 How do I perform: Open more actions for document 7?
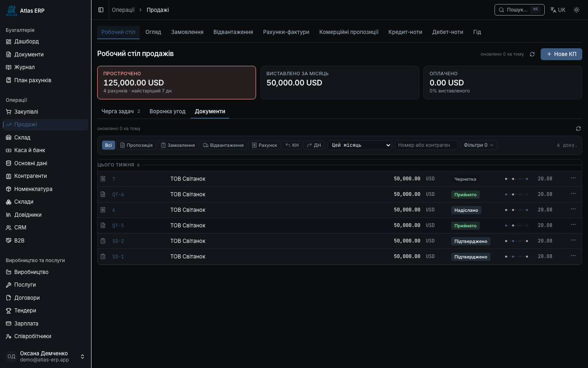coord(573,178)
